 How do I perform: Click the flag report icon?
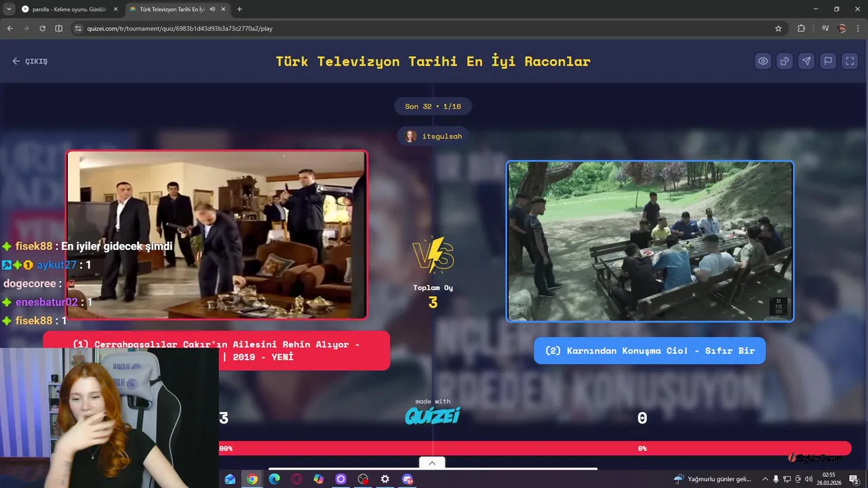[828, 61]
